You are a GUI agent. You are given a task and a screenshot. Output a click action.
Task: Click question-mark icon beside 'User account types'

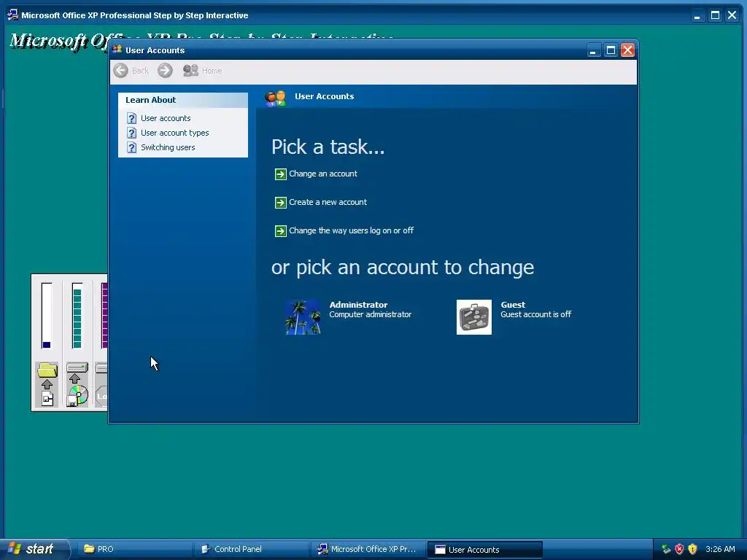(132, 133)
